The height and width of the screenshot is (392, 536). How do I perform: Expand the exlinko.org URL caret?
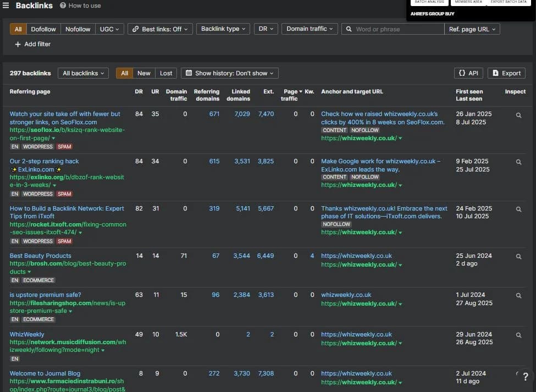[54, 185]
